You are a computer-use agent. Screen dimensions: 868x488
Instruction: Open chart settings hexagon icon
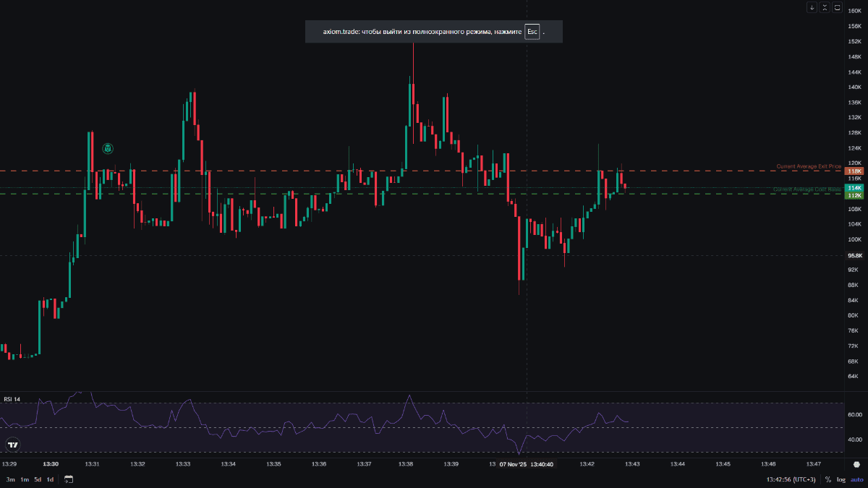(856, 465)
